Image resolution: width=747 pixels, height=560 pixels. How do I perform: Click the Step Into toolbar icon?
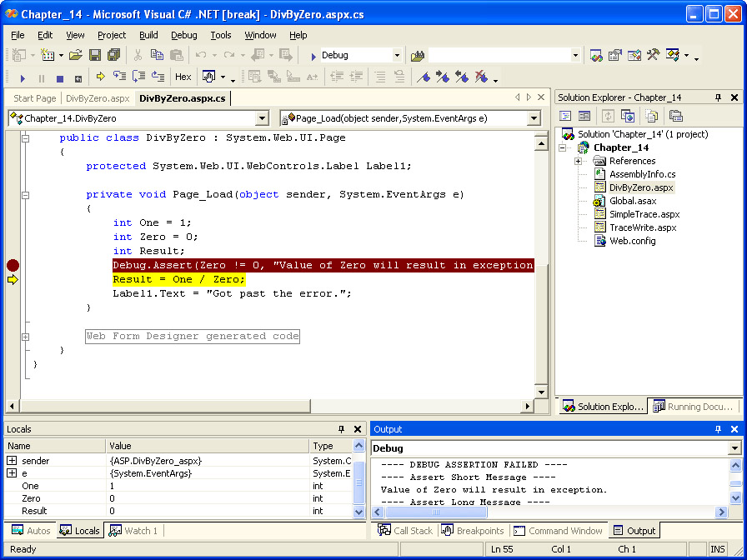click(x=119, y=77)
